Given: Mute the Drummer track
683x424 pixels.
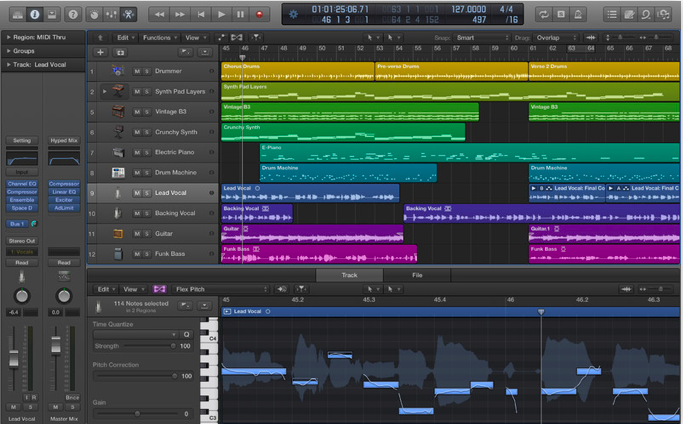Looking at the screenshot, I should 137,71.
